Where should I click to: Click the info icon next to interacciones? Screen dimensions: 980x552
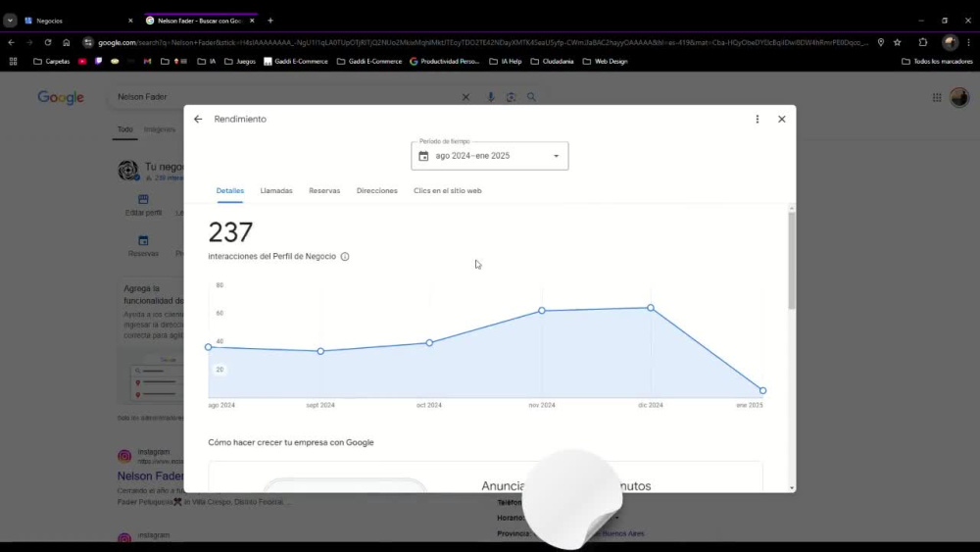coord(345,256)
